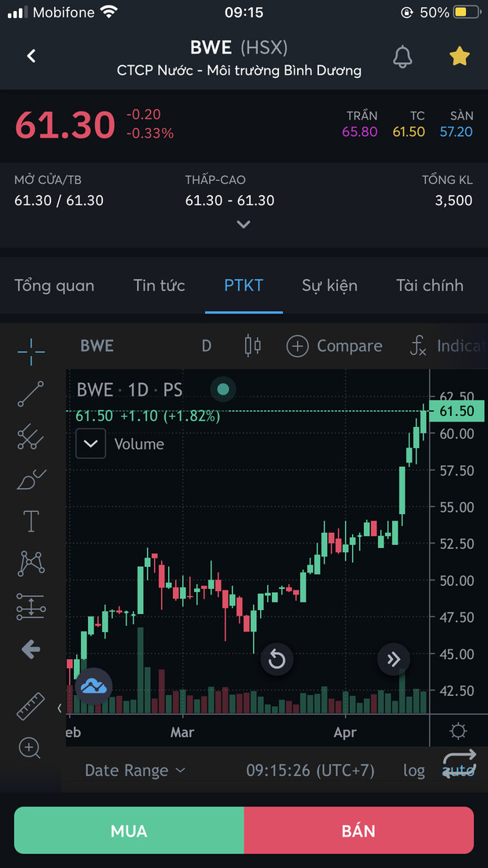Viewport: 488px width, 868px height.
Task: Tap the back arrow in header
Action: pyautogui.click(x=31, y=56)
